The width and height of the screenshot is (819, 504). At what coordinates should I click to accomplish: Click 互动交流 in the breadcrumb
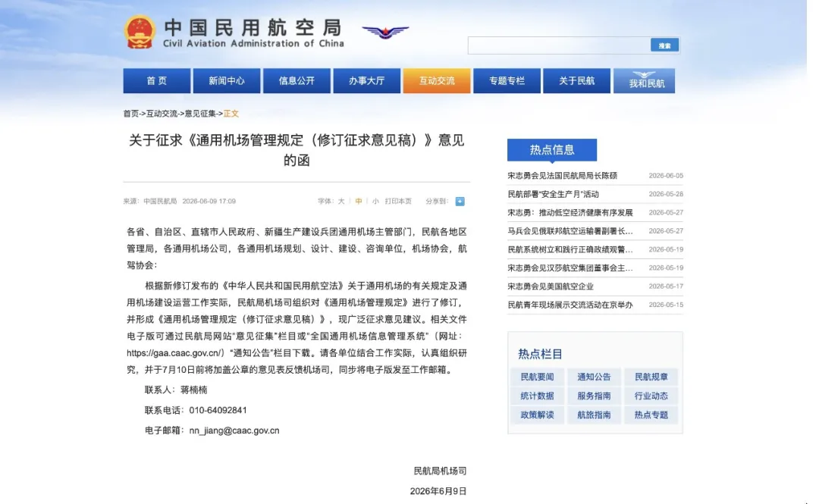(162, 114)
